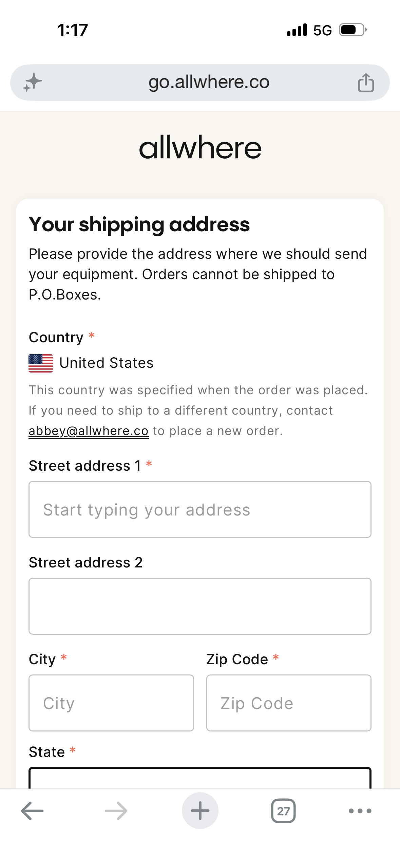Tap the battery indicator in status bar

coord(353,30)
